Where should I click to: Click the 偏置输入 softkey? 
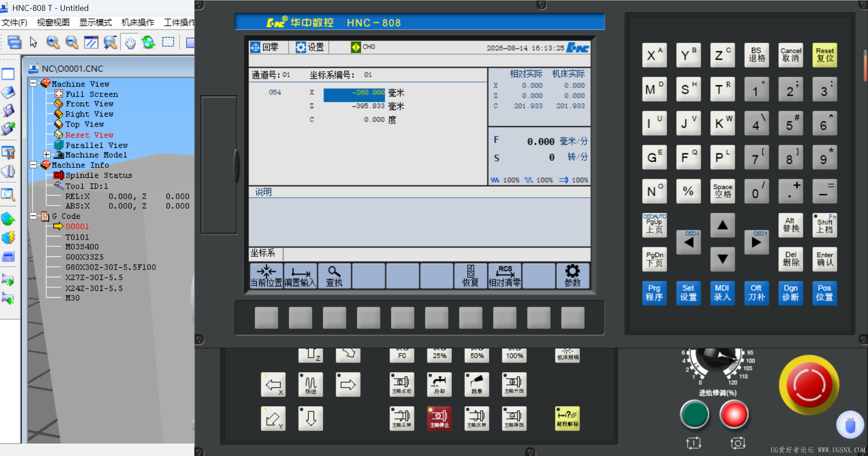click(x=300, y=276)
